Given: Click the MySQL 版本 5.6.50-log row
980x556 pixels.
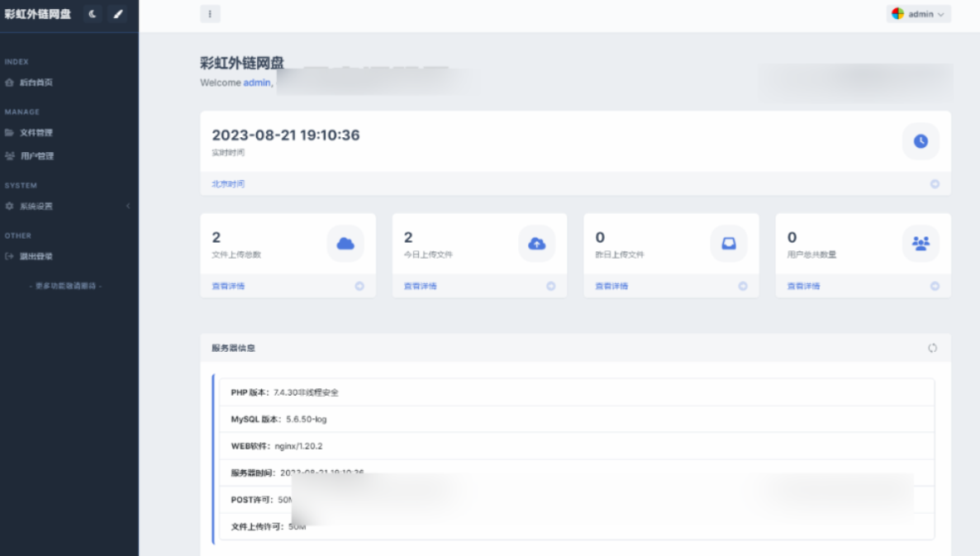Looking at the screenshot, I should point(577,419).
